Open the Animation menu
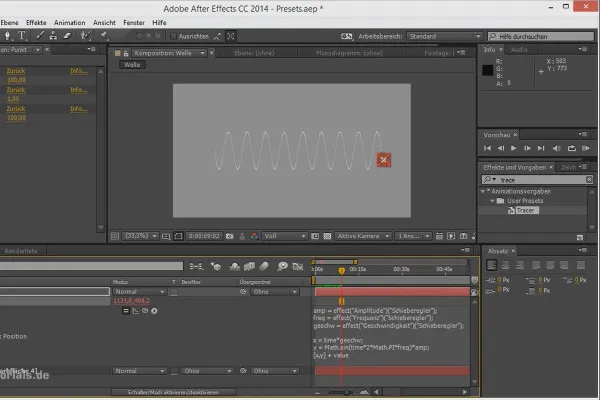Image resolution: width=600 pixels, height=400 pixels. tap(70, 23)
